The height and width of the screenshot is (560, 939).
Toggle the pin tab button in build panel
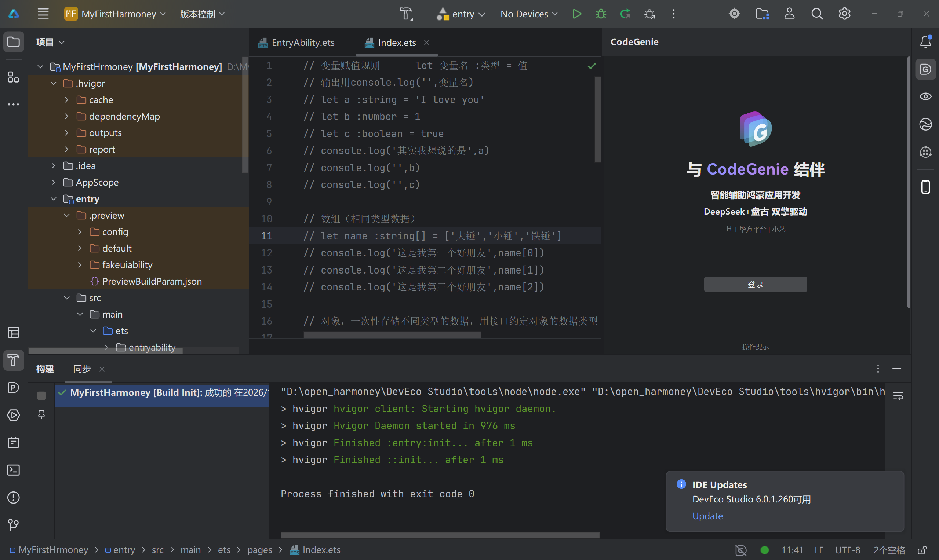tap(41, 414)
